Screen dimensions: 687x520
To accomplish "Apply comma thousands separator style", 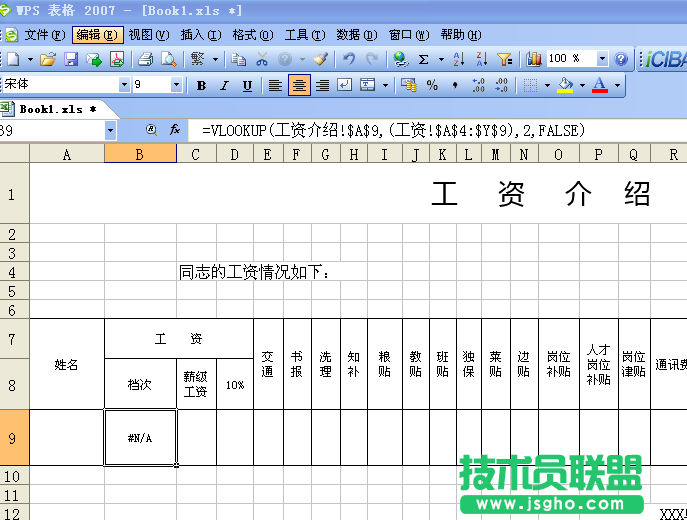I will pos(455,85).
